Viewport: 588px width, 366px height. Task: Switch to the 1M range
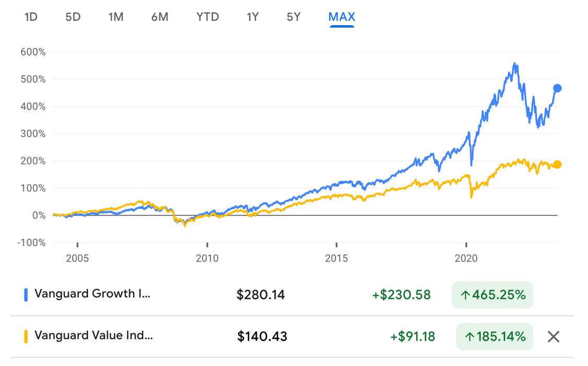[116, 16]
